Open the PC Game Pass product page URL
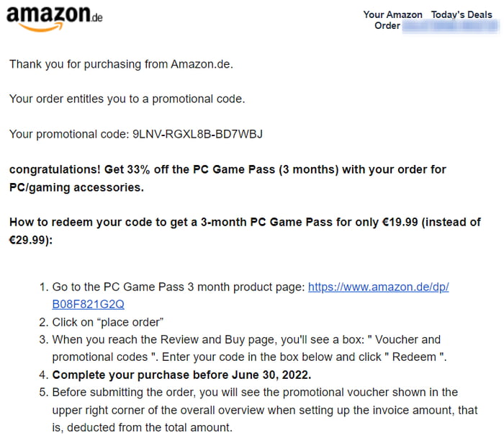This screenshot has width=504, height=443. tap(378, 287)
